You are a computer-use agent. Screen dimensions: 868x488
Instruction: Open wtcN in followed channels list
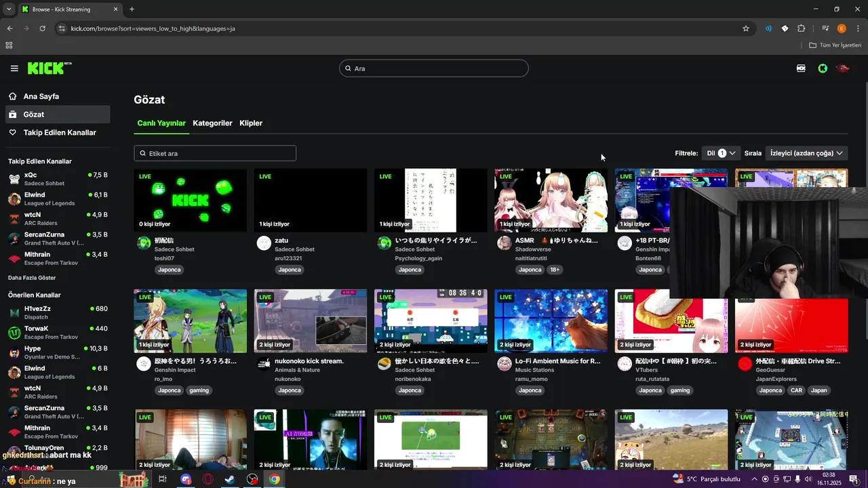point(57,218)
